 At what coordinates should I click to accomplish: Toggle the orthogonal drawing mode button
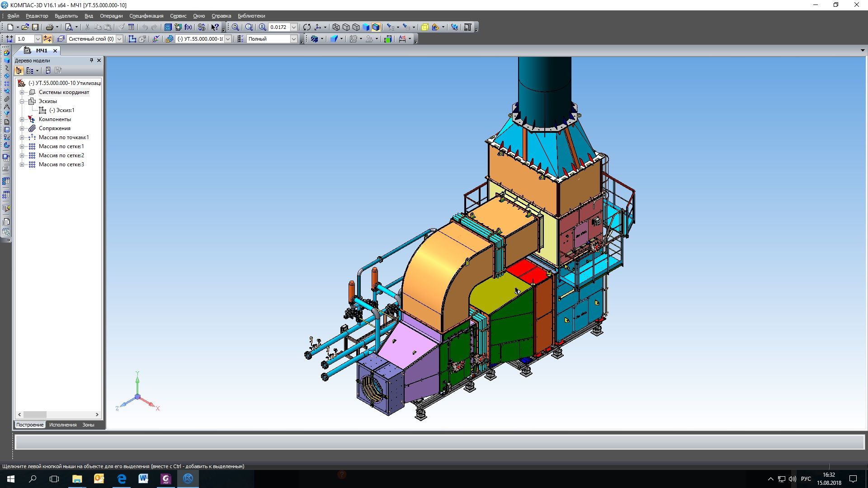coord(47,39)
